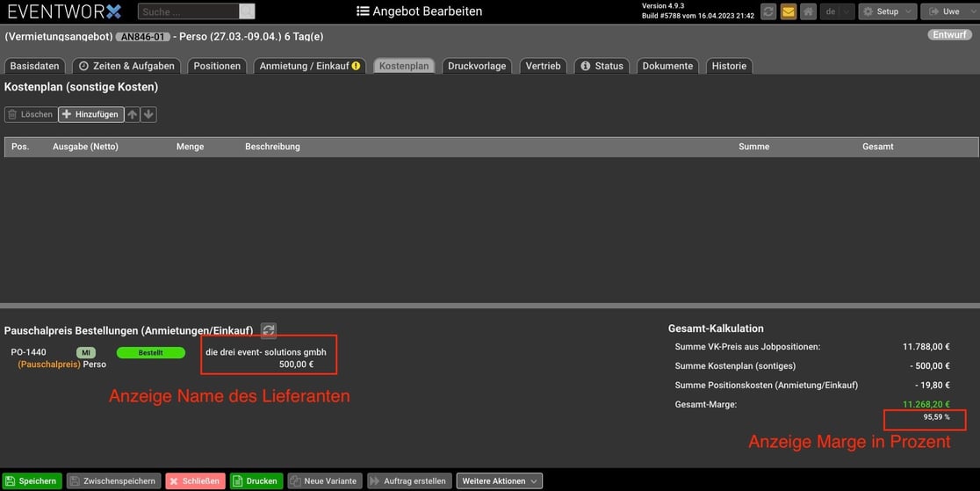Open the Anmietung / Einkauf tab
This screenshot has width=980, height=491.
(x=309, y=66)
